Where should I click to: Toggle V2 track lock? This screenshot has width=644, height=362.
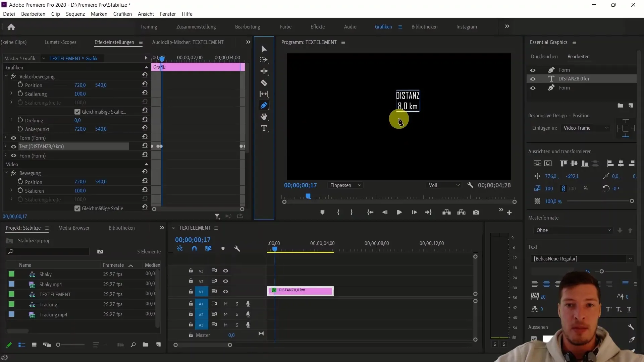click(191, 281)
